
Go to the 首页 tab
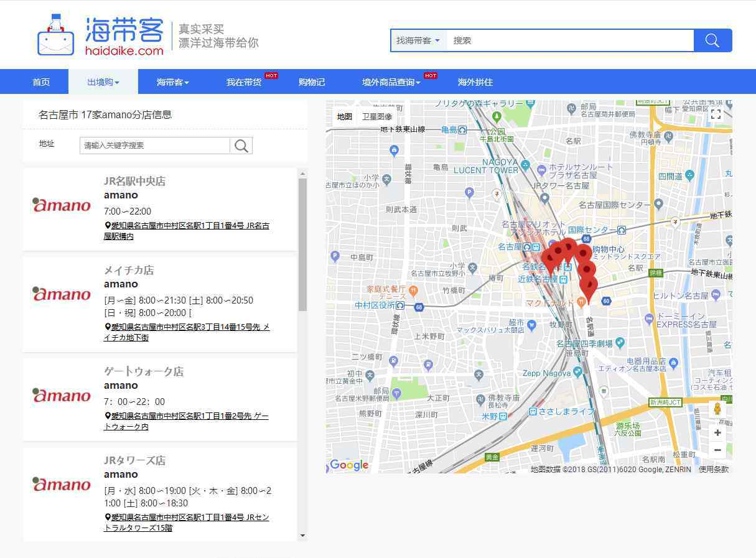(x=41, y=82)
